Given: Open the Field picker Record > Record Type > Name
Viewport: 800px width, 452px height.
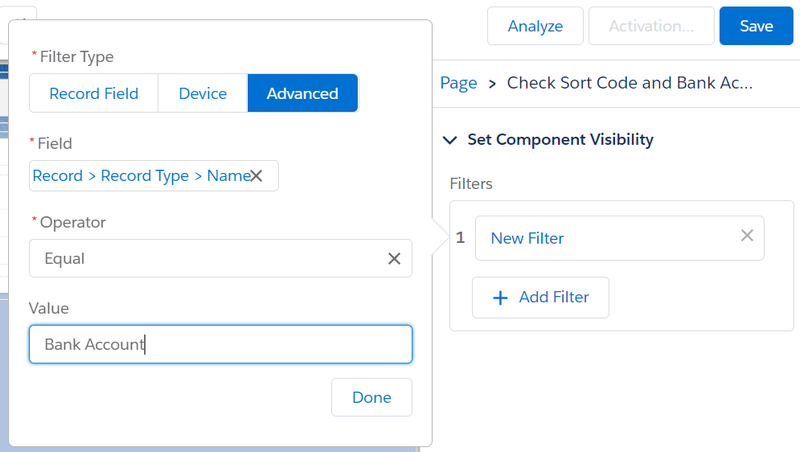Looking at the screenshot, I should (140, 176).
